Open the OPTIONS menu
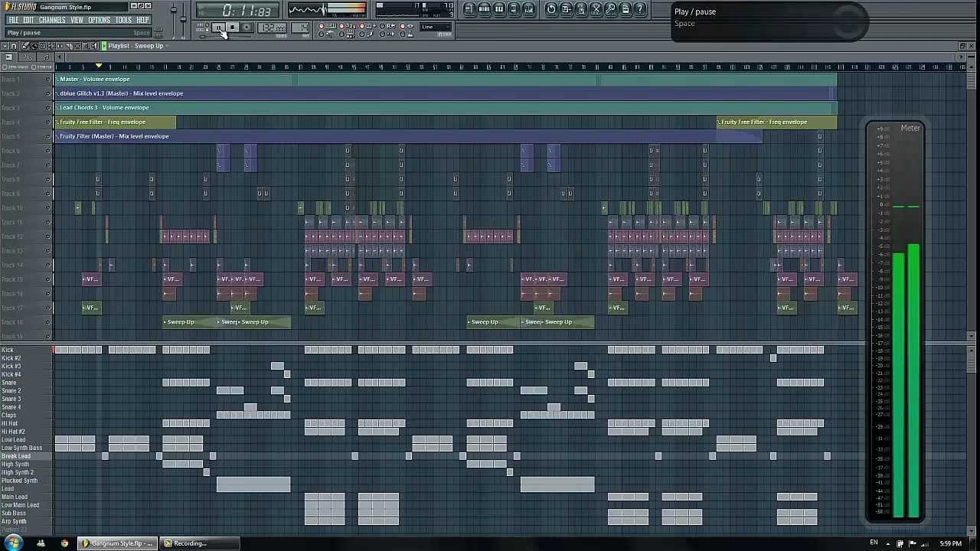Viewport: 980px width, 551px height. (x=100, y=20)
